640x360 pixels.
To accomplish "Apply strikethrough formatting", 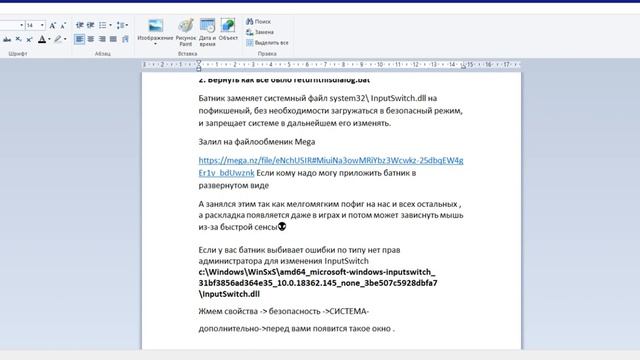I will (7, 40).
